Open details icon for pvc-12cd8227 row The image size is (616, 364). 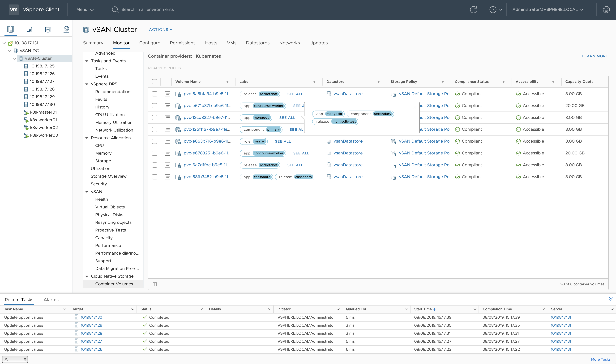point(167,117)
